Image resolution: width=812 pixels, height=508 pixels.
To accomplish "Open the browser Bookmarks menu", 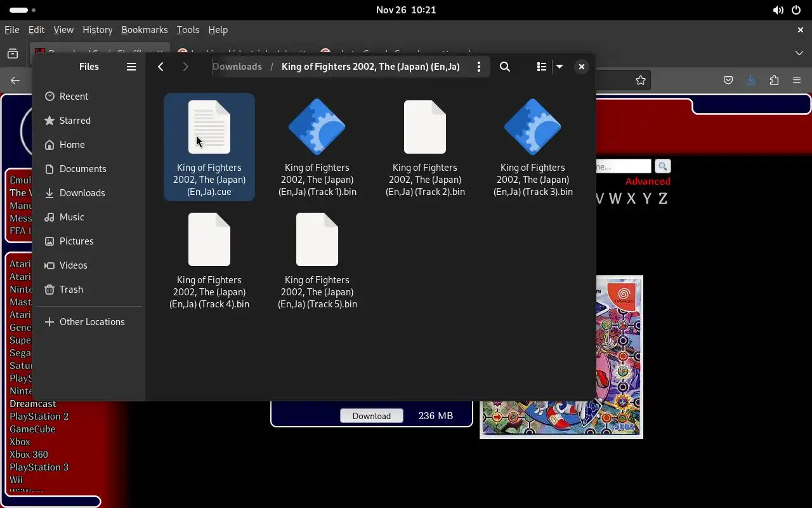I will click(145, 30).
